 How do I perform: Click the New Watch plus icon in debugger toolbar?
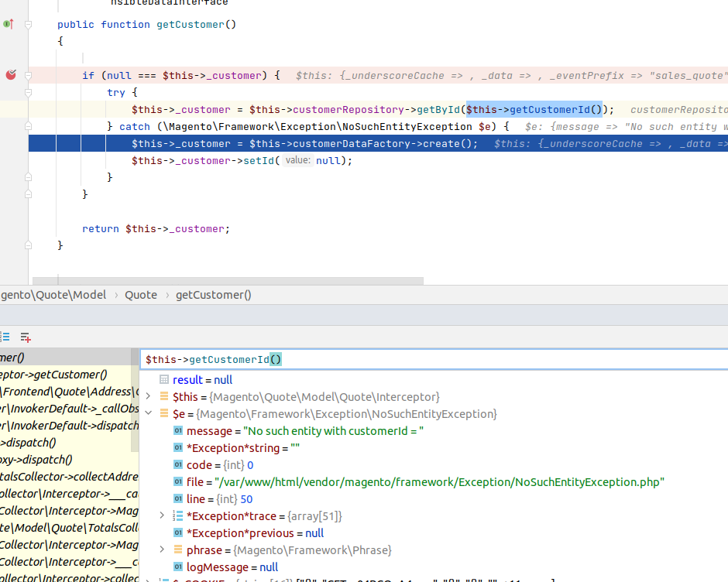point(24,337)
